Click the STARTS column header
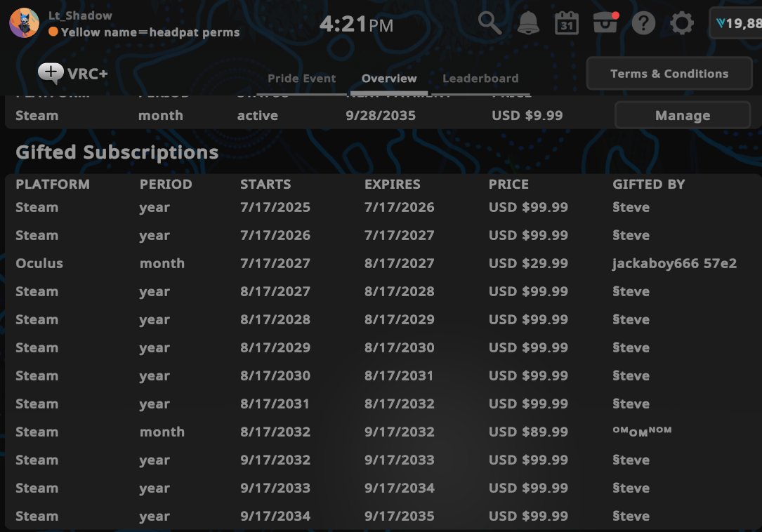The height and width of the screenshot is (532, 762). pos(265,184)
